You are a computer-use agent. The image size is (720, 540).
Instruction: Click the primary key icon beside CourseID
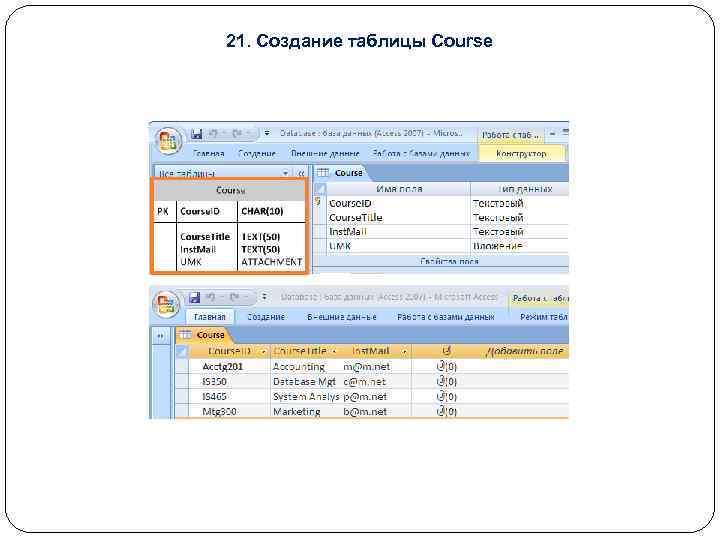pyautogui.click(x=318, y=202)
